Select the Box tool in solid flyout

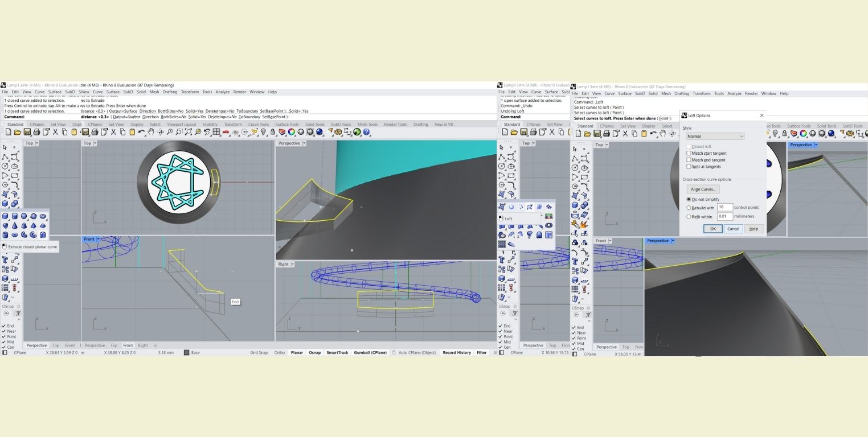pyautogui.click(x=5, y=216)
